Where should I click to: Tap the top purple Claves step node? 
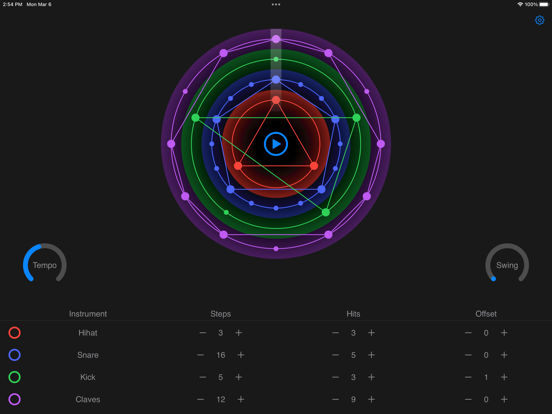pos(276,39)
